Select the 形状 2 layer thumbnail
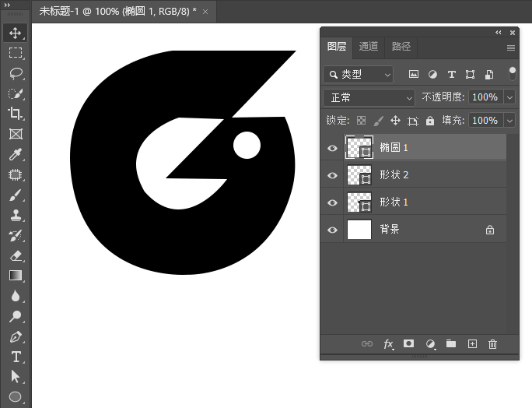Image resolution: width=532 pixels, height=408 pixels. (x=359, y=175)
